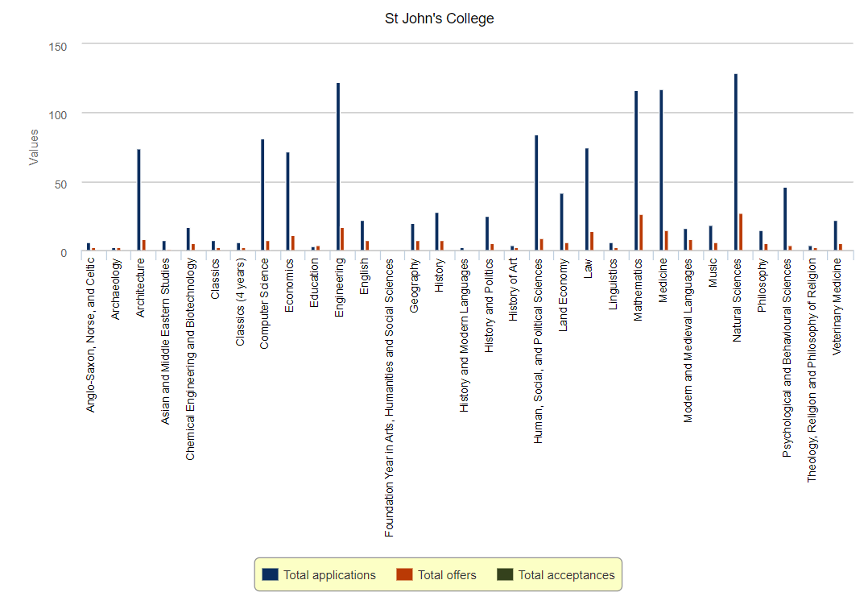Click the 'History' axis label
The height and width of the screenshot is (609, 868).
(x=438, y=275)
